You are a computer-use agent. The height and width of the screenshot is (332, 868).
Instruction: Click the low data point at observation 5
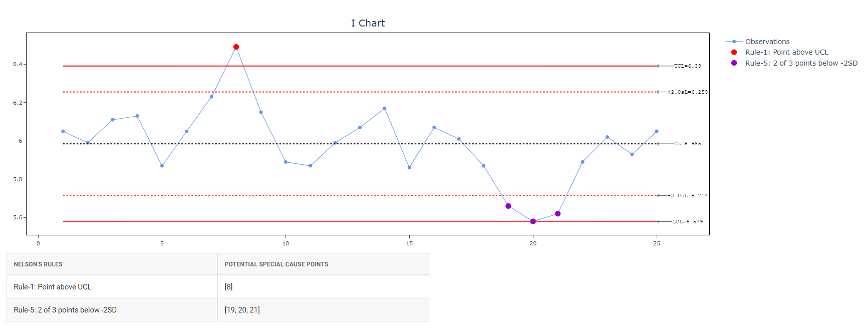tap(162, 166)
